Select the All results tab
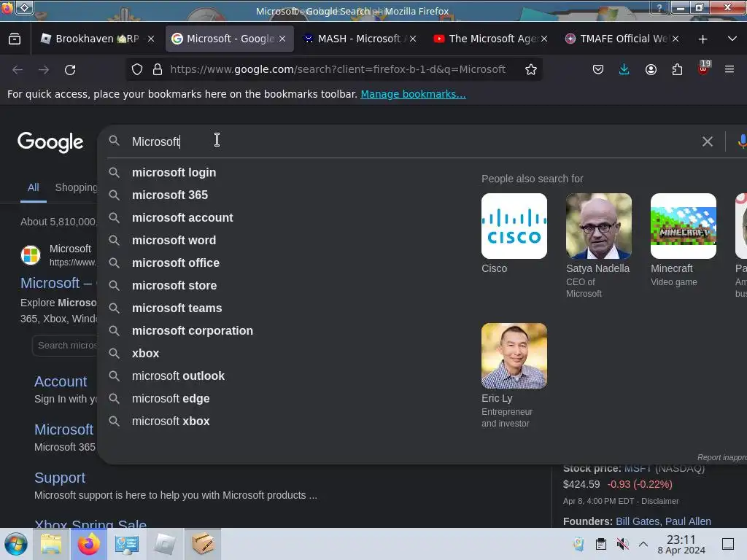 click(33, 187)
